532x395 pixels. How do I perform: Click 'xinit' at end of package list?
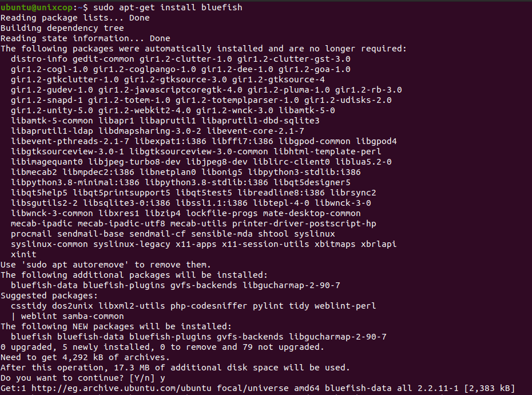pyautogui.click(x=23, y=254)
